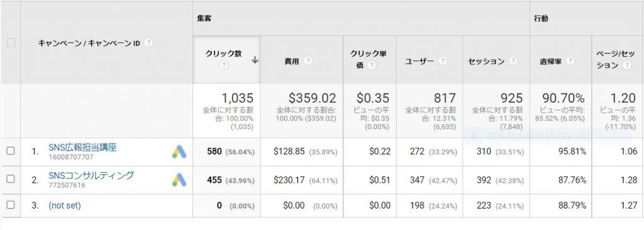Click Google Ads icon on SNSコンサルティング row
644x230 pixels.
pyautogui.click(x=179, y=180)
